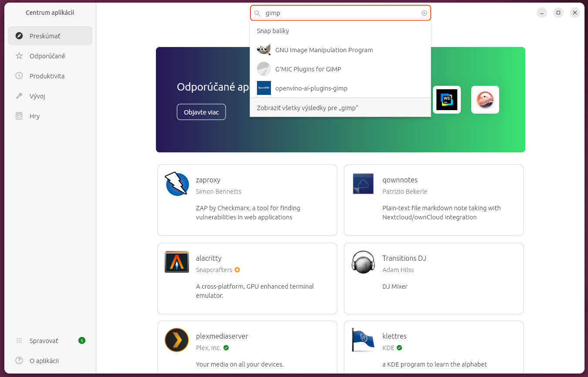
Task: Select openvino-ai-plugins-gimp result
Action: [x=340, y=88]
